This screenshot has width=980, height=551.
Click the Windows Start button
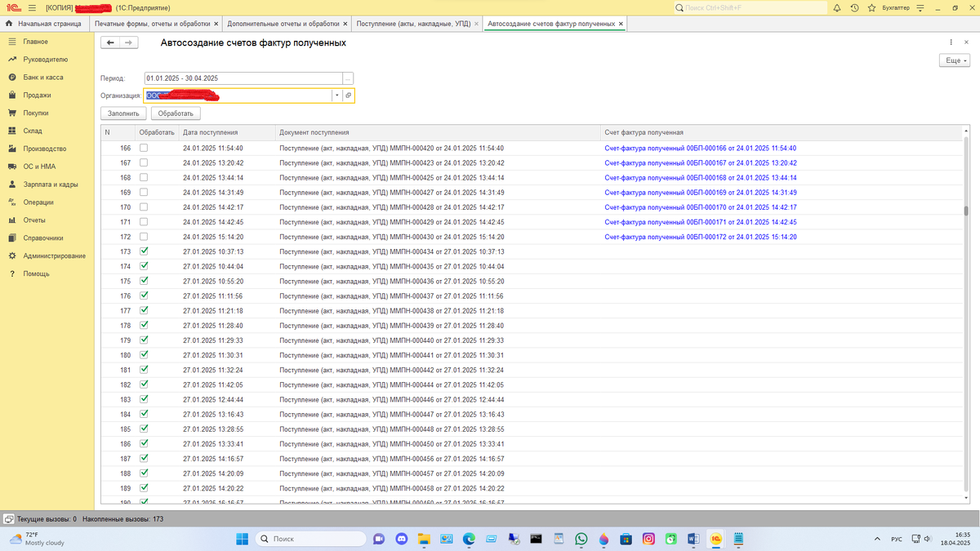(243, 539)
